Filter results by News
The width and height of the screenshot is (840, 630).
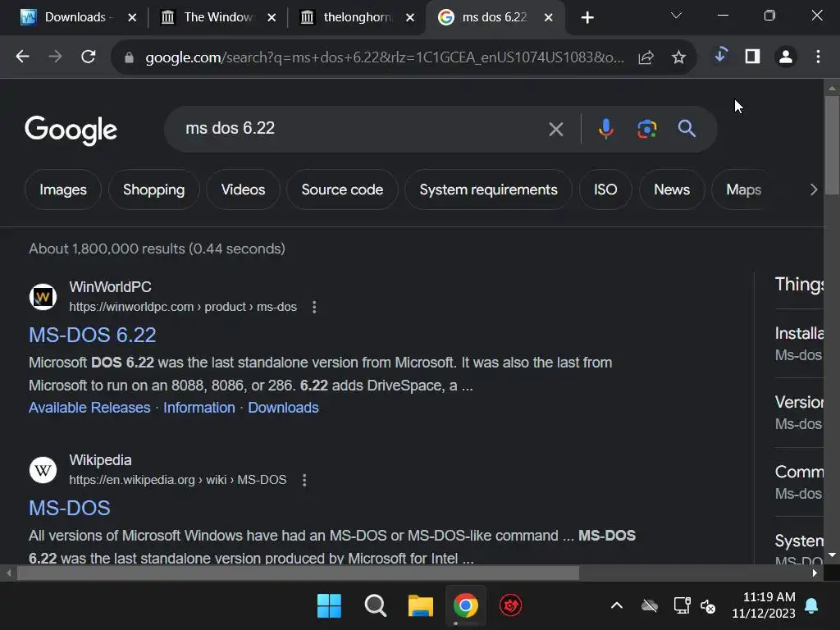coord(672,189)
